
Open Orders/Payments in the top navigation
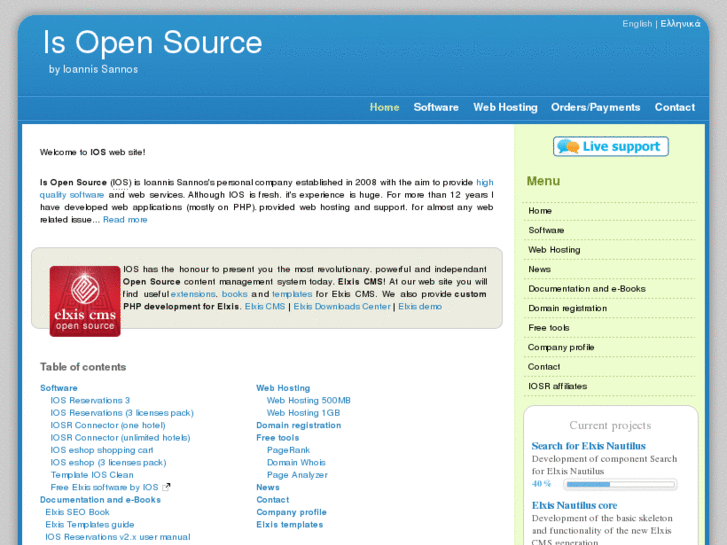coord(595,107)
